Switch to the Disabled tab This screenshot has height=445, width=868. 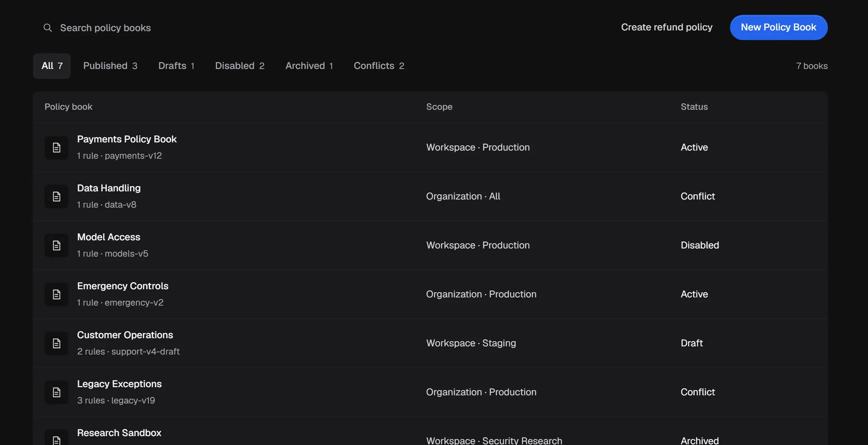click(x=240, y=66)
